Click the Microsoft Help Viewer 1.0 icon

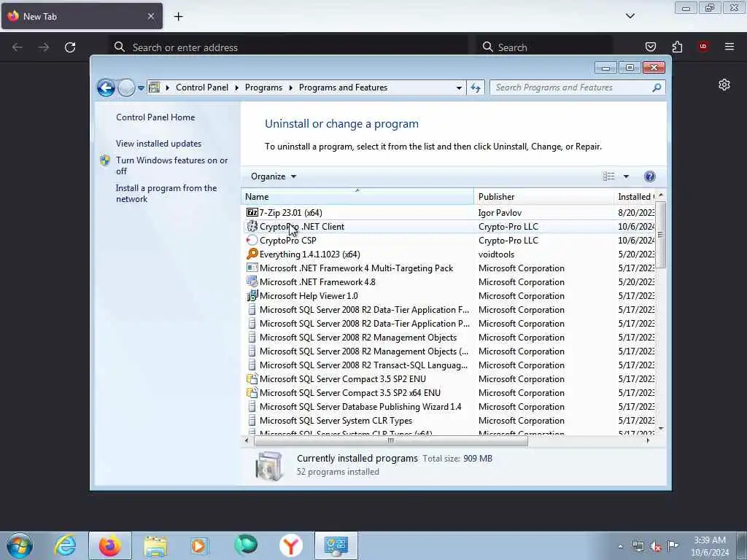tap(252, 296)
